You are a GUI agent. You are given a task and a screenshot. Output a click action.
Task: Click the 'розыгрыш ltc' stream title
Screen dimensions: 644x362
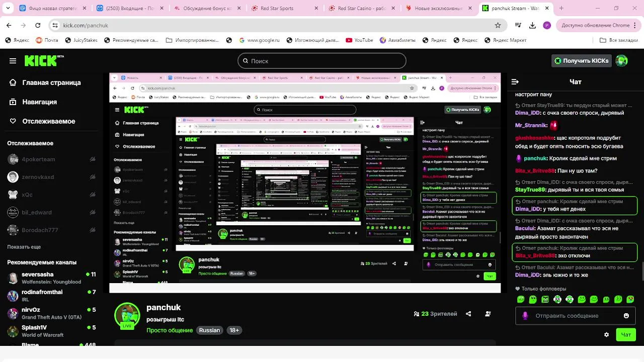[x=165, y=319]
